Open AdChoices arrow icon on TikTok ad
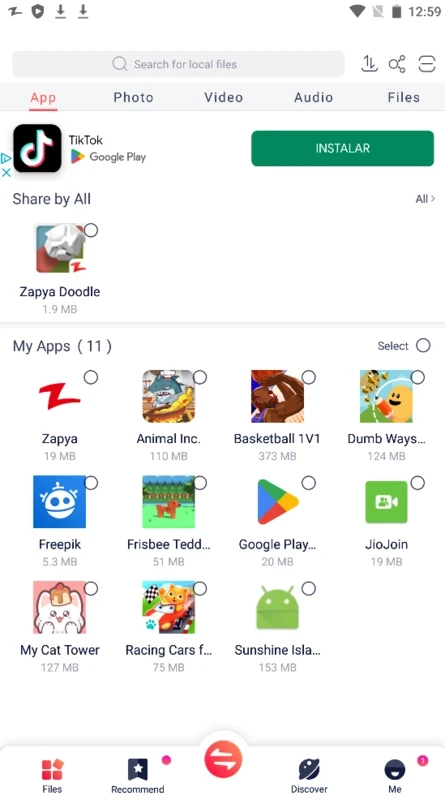The height and width of the screenshot is (800, 445). [6, 159]
